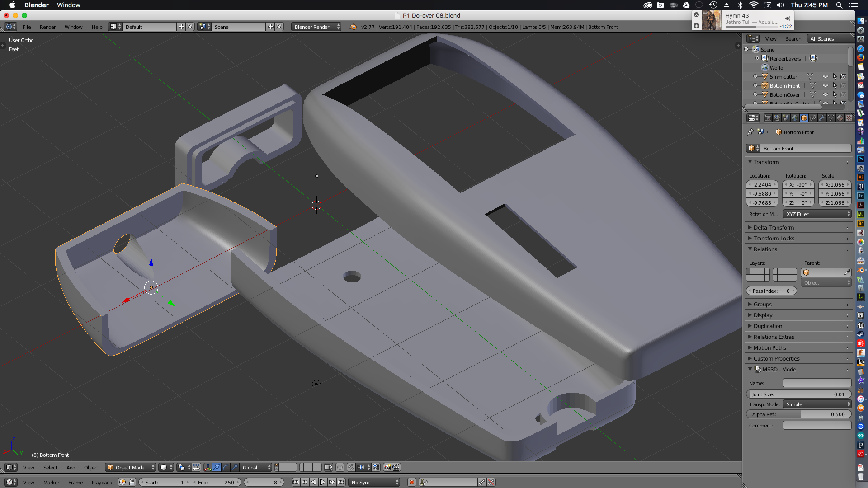This screenshot has width=868, height=488.
Task: Open the Render Layers properties tab
Action: (777, 118)
